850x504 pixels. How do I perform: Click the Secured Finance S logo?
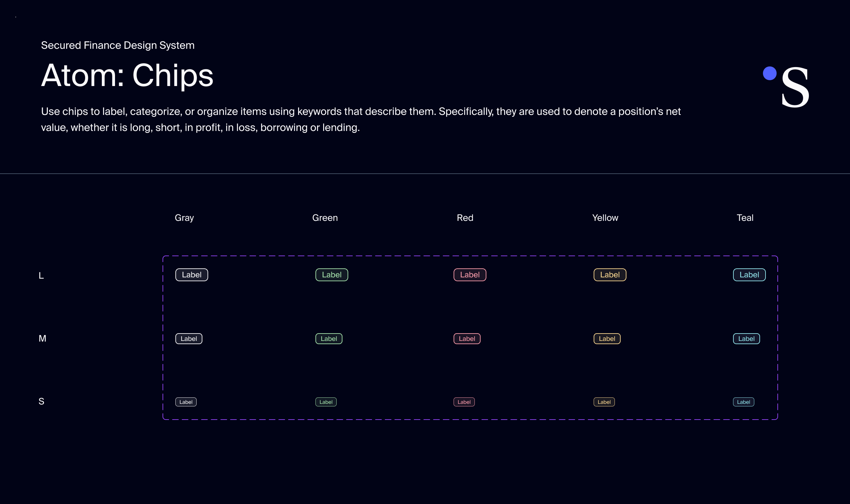coord(786,87)
